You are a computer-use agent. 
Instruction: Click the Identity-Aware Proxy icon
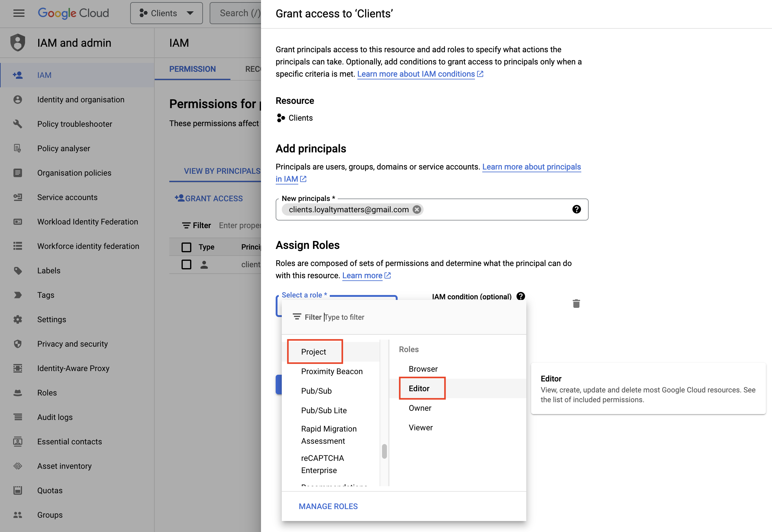tap(18, 368)
